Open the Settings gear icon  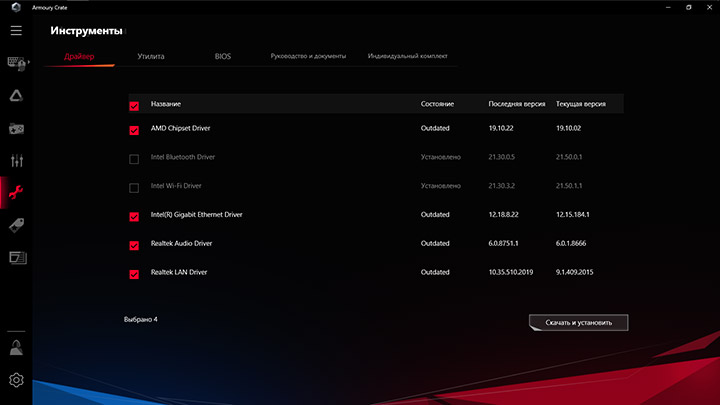16,380
